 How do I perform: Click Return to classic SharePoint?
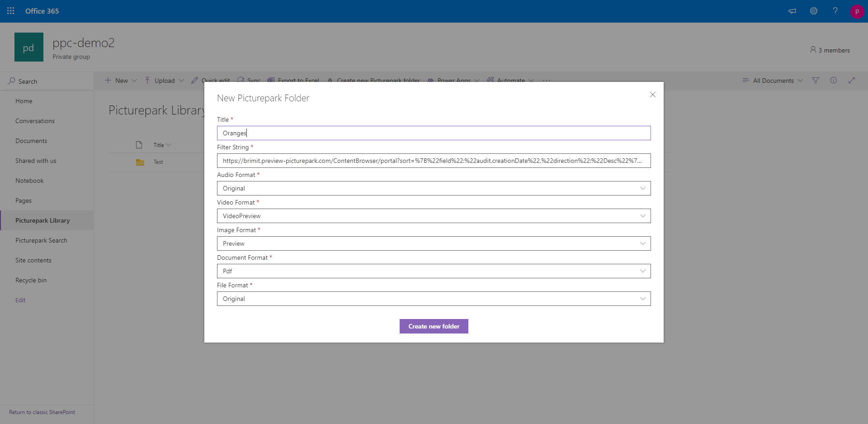coord(42,412)
